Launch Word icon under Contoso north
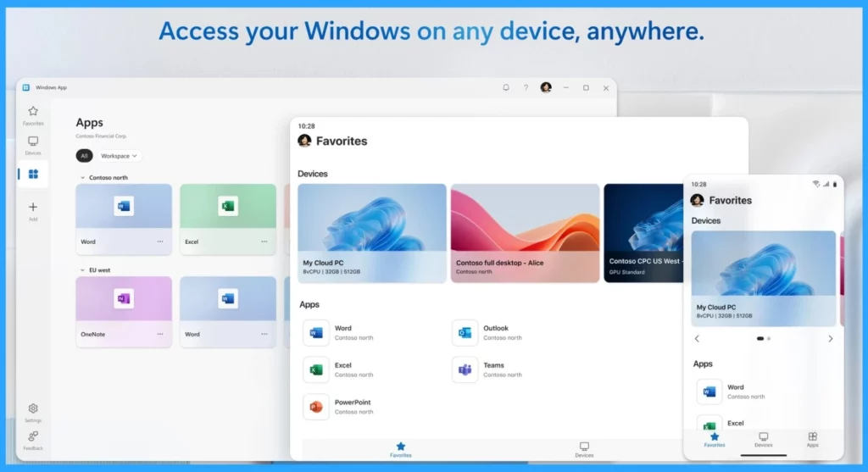 coord(124,207)
